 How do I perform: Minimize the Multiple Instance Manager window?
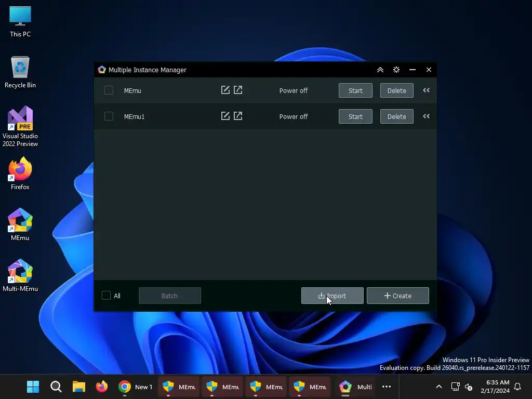tap(413, 70)
